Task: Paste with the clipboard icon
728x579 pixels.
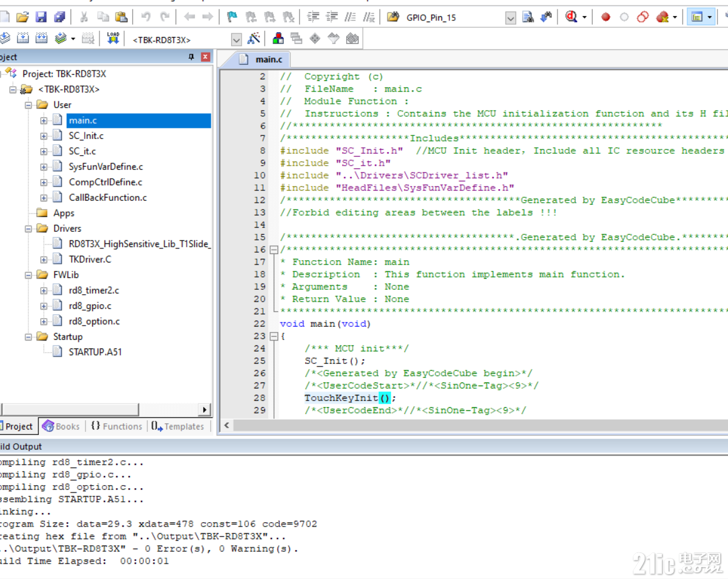Action: 121,17
